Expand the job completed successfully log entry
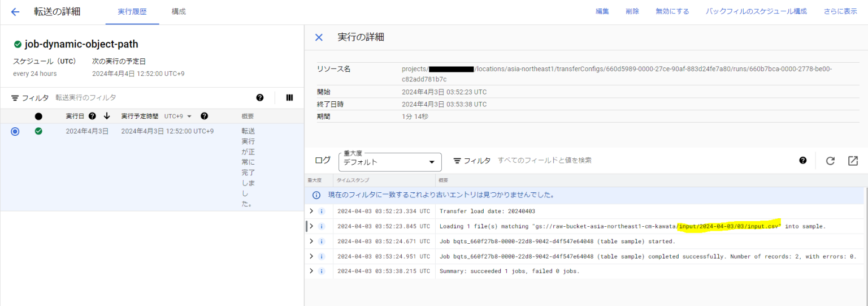The width and height of the screenshot is (868, 306). click(x=311, y=256)
